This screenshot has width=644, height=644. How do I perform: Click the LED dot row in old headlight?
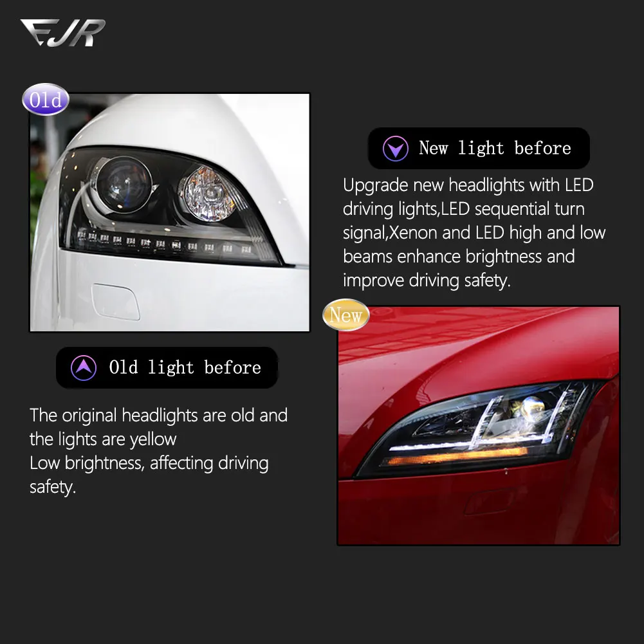click(x=164, y=243)
